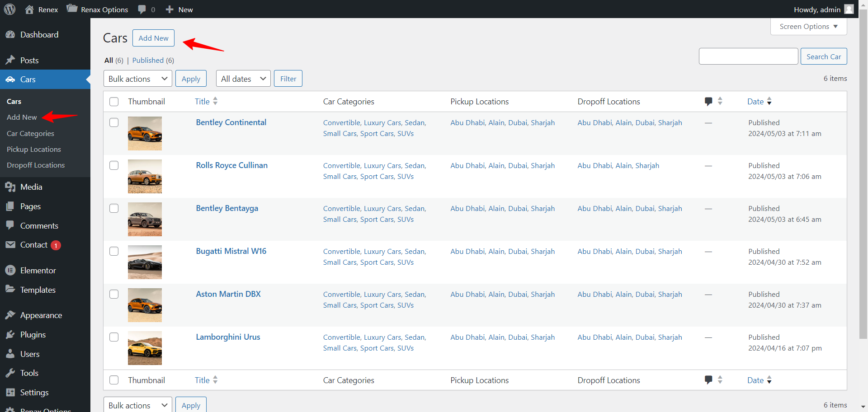Sort the table by Title in header
The width and height of the screenshot is (868, 412).
(x=206, y=102)
